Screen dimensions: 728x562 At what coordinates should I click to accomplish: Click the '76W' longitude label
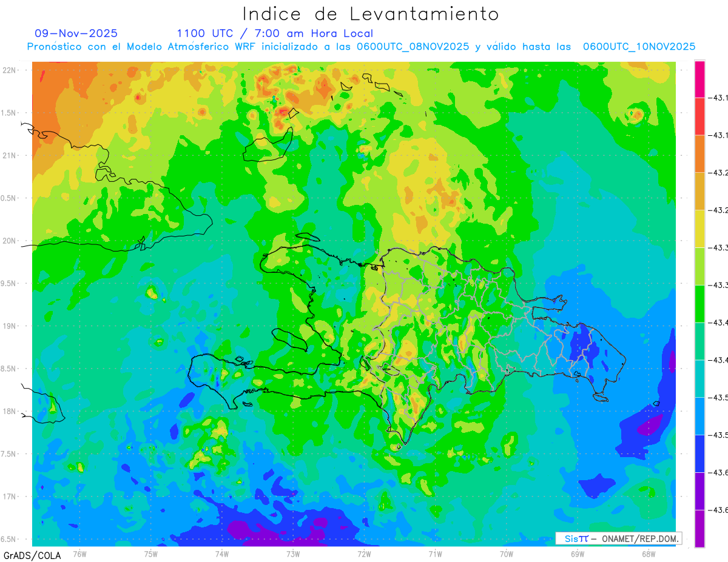[79, 553]
